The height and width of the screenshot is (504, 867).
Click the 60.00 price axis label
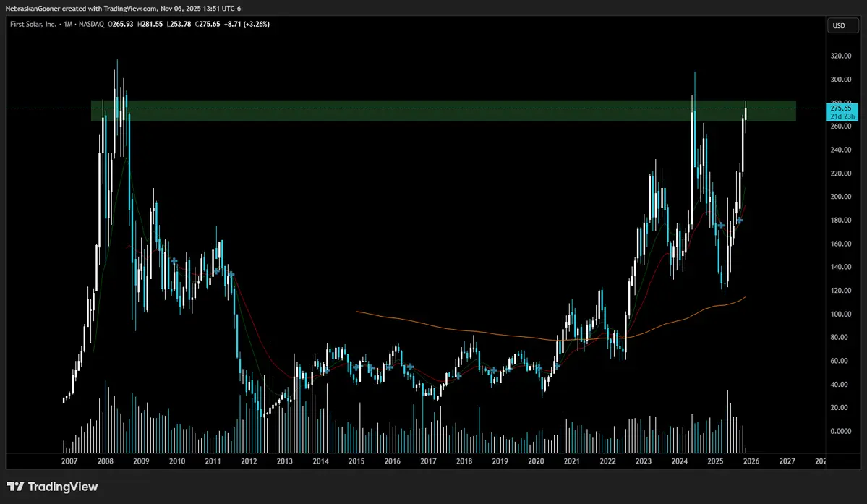pyautogui.click(x=840, y=361)
